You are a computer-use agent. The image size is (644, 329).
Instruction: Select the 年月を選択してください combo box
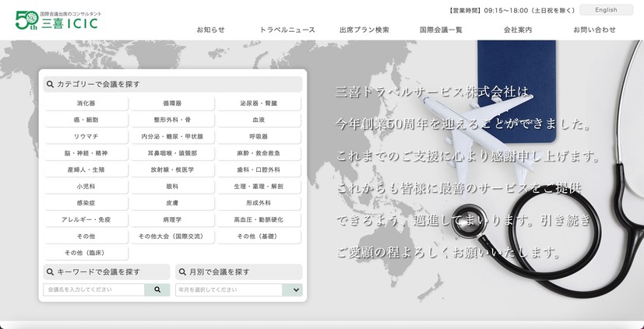(229, 290)
